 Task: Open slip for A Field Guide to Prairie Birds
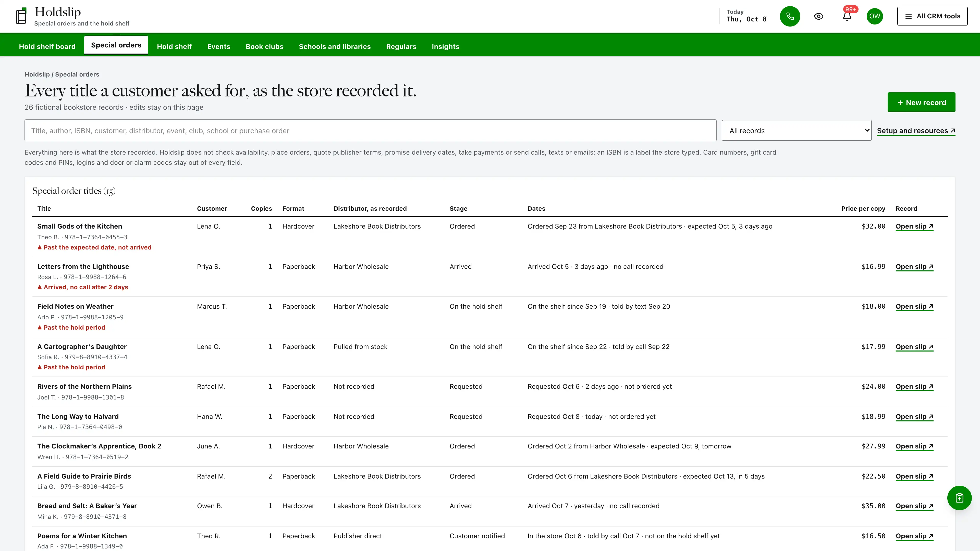coord(914,477)
